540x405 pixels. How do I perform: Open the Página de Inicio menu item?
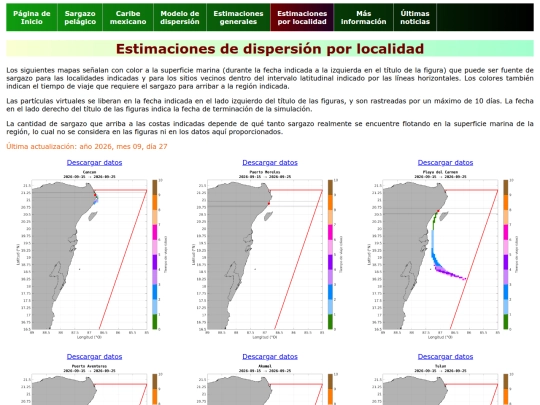tap(32, 18)
